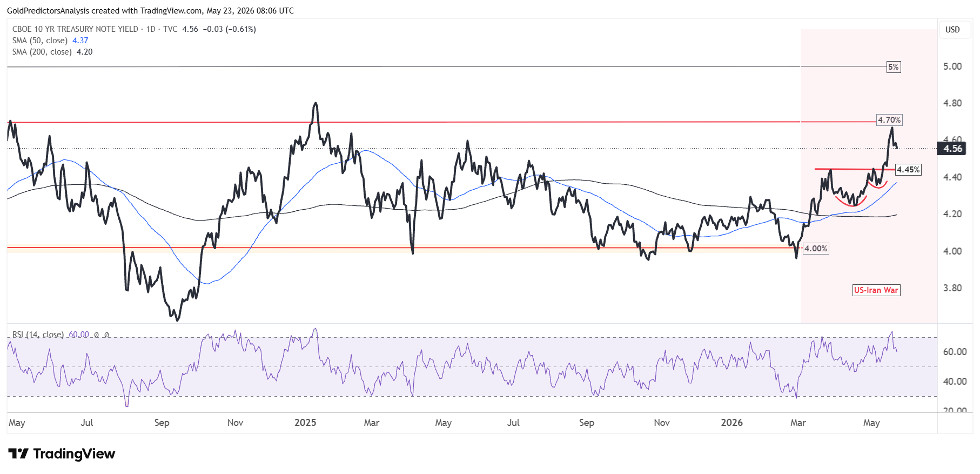Click the 60.00 tick on the RSI axis
Image resolution: width=980 pixels, height=474 pixels.
955,352
